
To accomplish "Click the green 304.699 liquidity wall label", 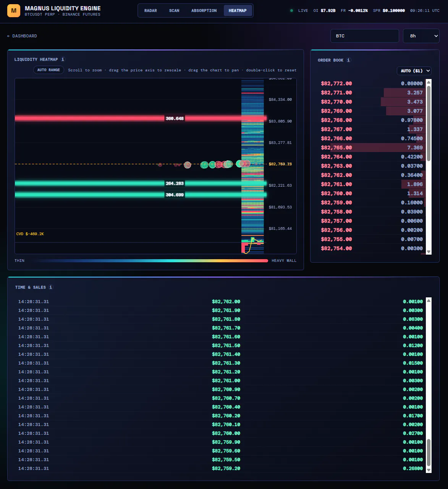I will click(x=175, y=195).
